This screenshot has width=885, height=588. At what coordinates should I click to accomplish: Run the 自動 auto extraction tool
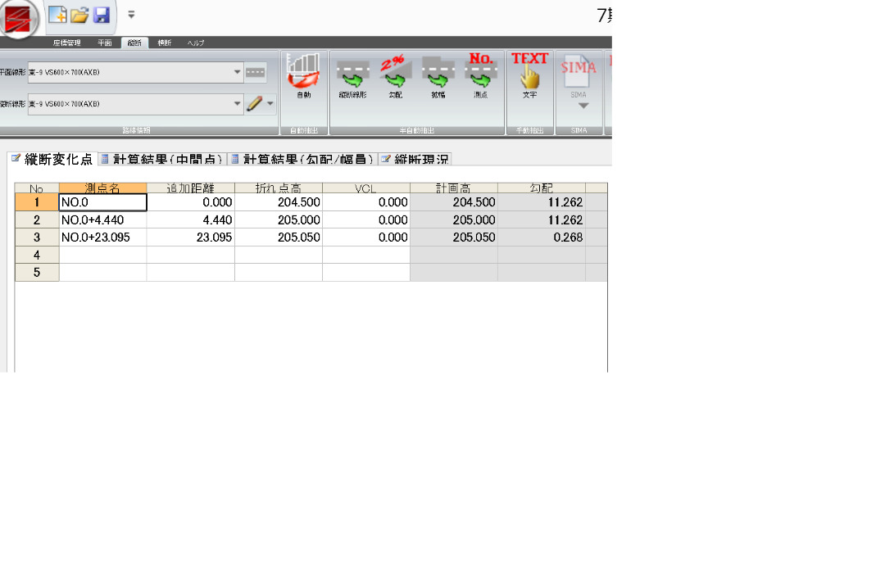click(x=304, y=76)
